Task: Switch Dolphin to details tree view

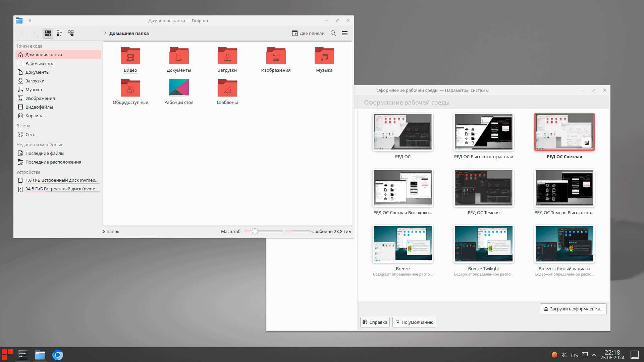Action: tap(71, 33)
